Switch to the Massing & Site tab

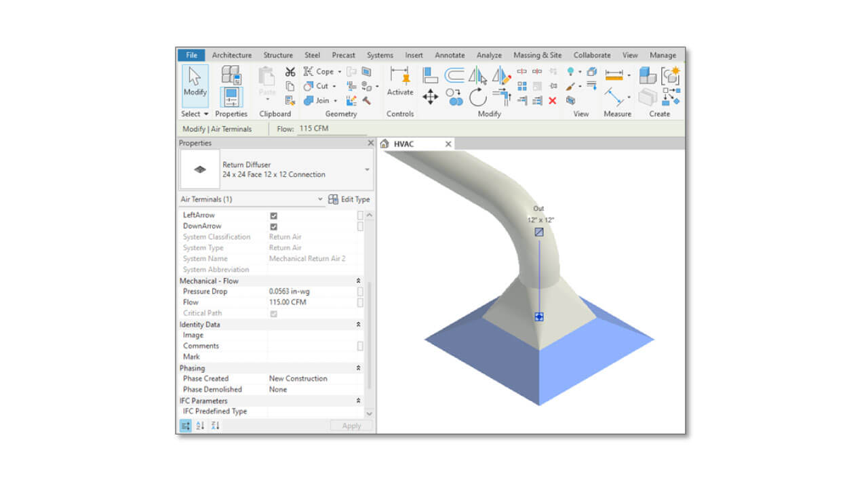point(538,55)
